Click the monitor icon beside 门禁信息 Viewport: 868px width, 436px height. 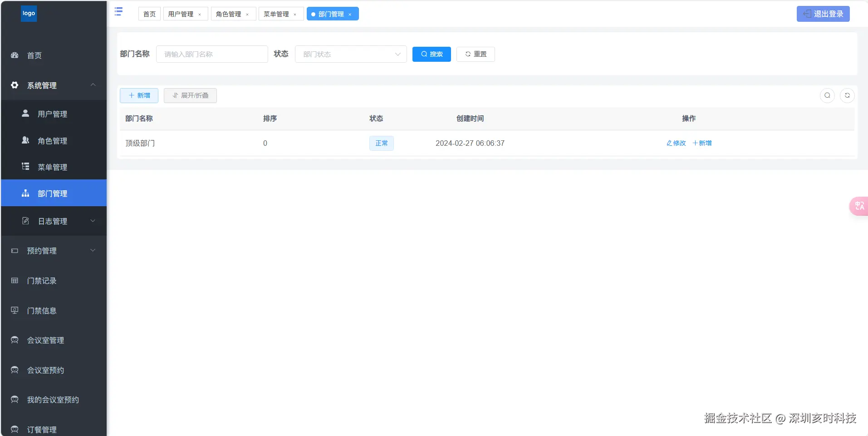click(x=15, y=311)
